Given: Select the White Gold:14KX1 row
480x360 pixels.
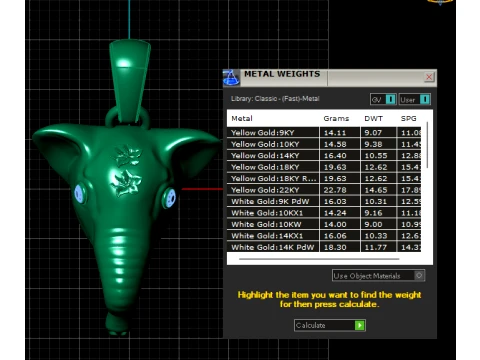Looking at the screenshot, I should pyautogui.click(x=324, y=236).
